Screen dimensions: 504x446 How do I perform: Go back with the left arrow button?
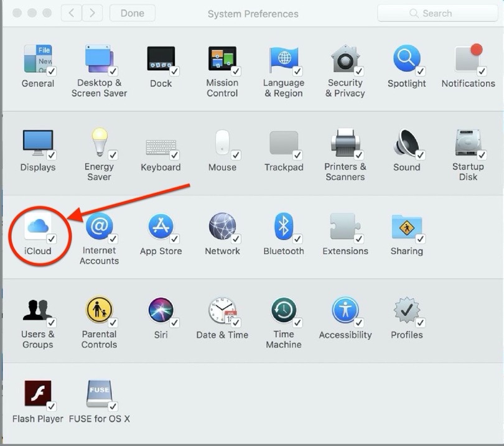click(72, 13)
